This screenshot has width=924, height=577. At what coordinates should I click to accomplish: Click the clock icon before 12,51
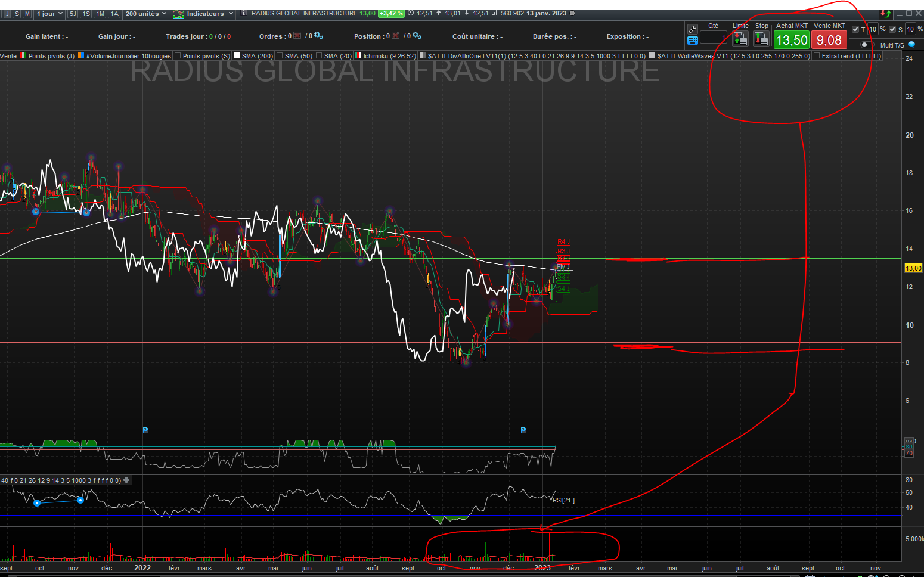coord(411,13)
